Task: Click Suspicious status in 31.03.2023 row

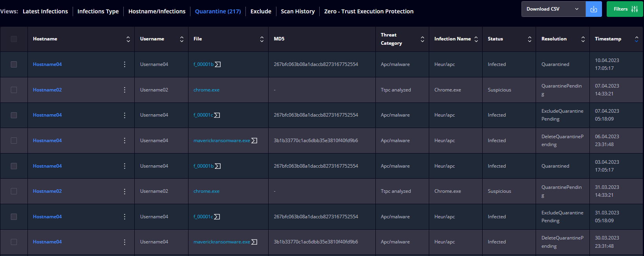Action: tap(499, 191)
